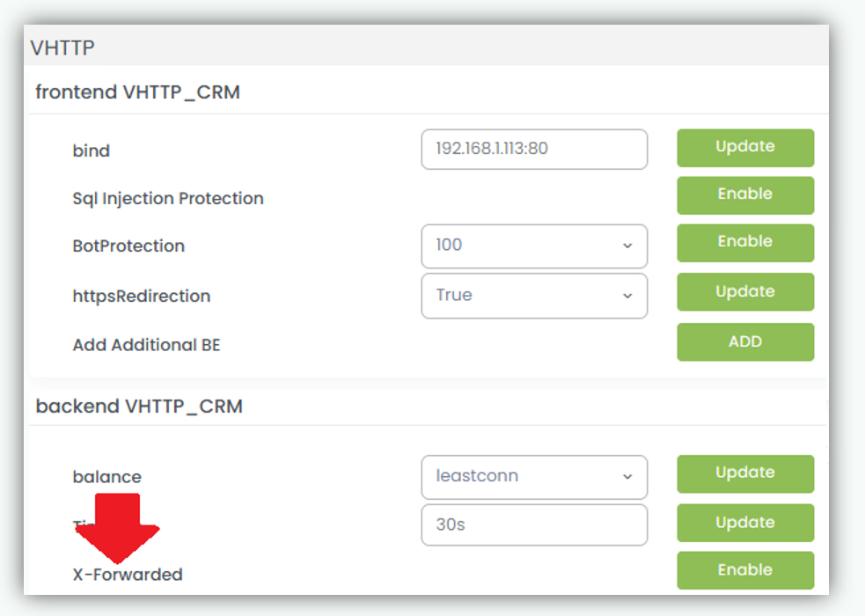Click the VHTTP section header
Image resolution: width=865 pixels, height=616 pixels.
click(x=62, y=48)
